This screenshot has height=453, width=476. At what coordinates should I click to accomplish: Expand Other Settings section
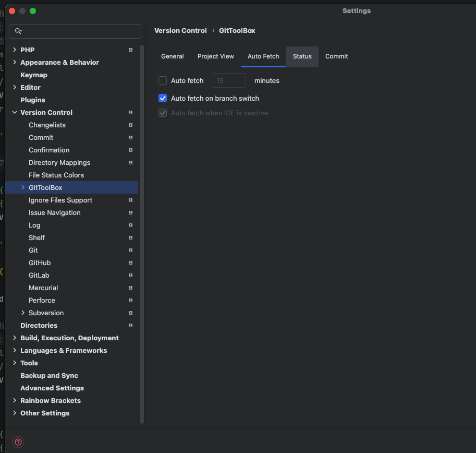click(15, 413)
